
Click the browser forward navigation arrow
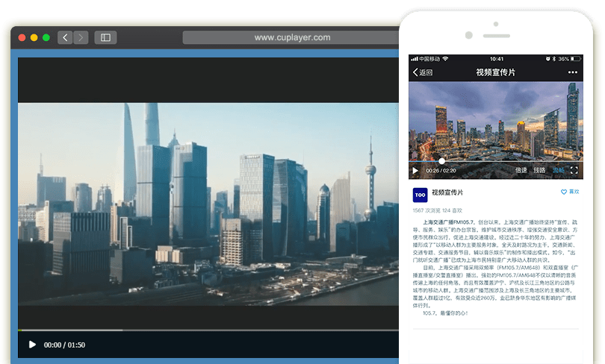click(81, 37)
